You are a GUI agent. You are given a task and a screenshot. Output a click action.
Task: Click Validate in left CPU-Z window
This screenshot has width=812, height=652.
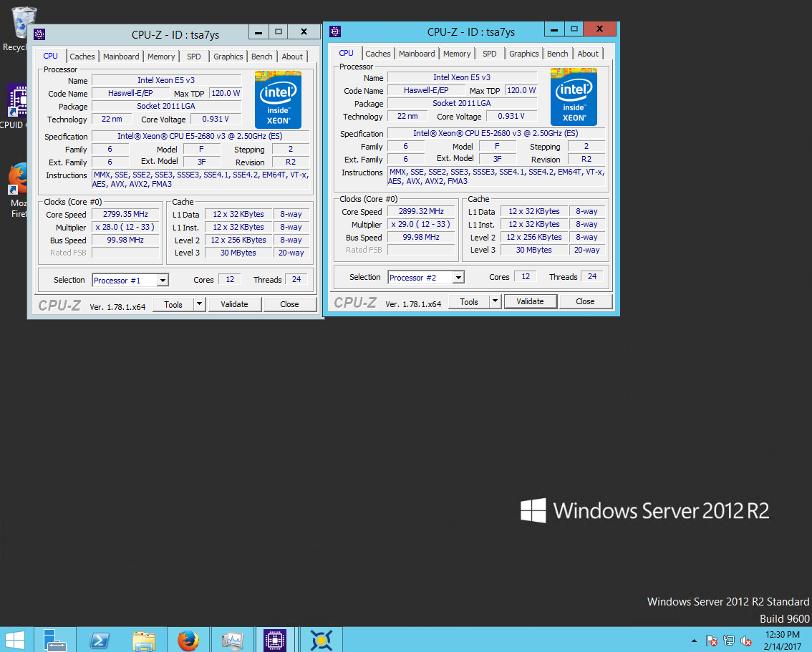[234, 304]
